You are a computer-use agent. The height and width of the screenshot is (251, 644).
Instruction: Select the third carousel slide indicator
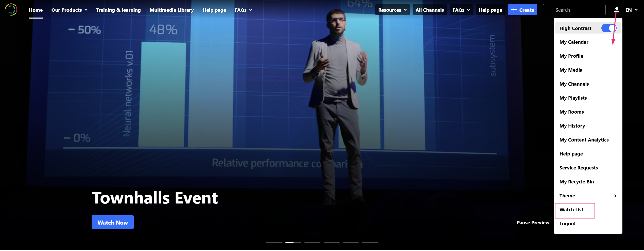312,243
